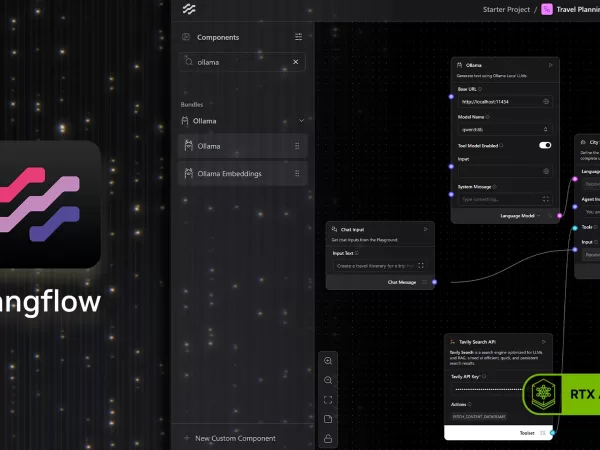Expand the Input Text field editor
600x450 pixels.
421,266
